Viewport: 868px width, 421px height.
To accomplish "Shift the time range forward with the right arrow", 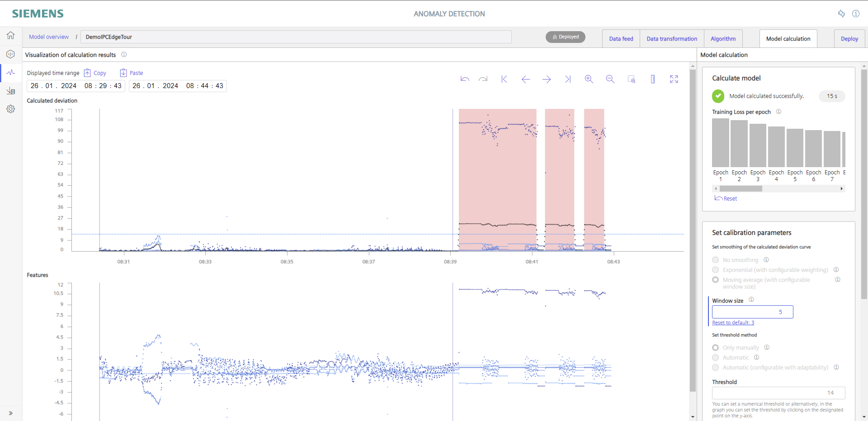I will tap(547, 79).
